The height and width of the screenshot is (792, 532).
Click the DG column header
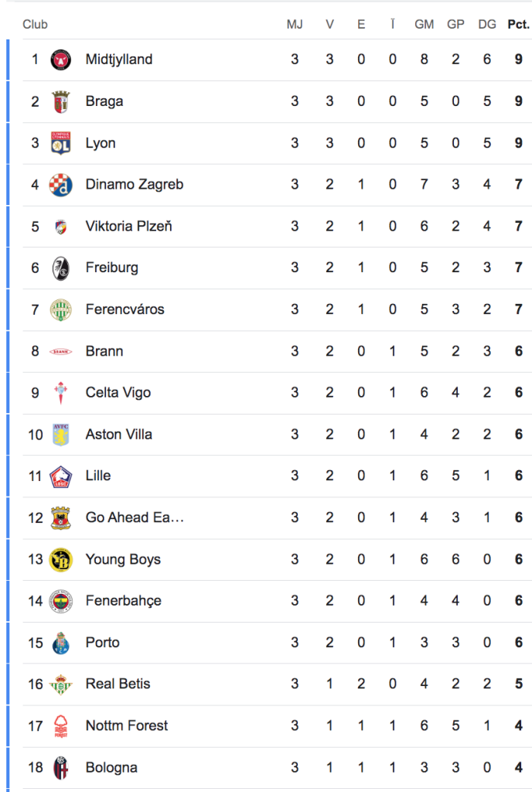point(487,24)
